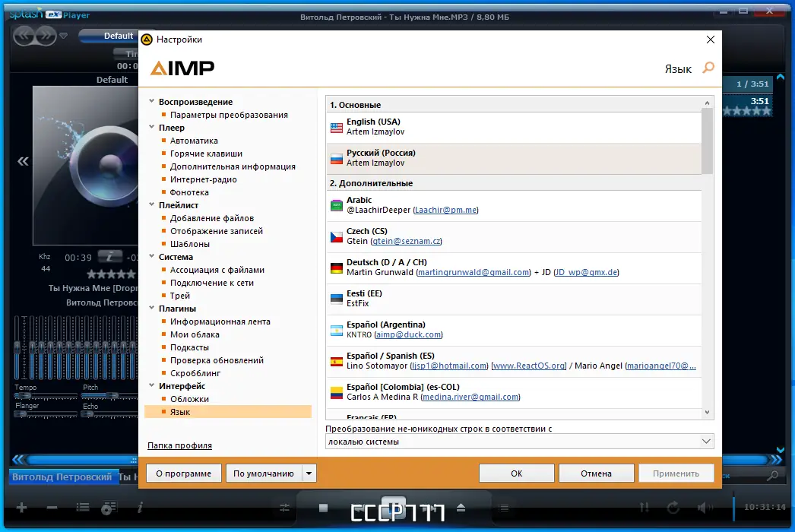
Task: Click the volume speaker icon
Action: [705, 508]
